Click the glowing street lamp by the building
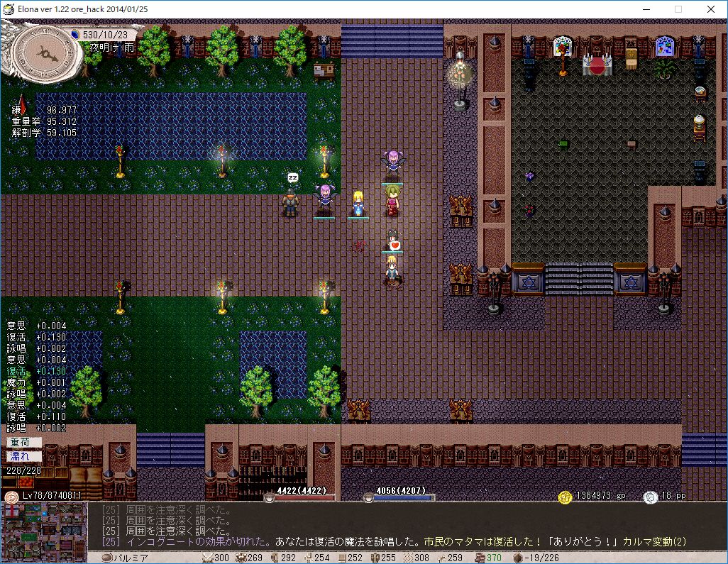This screenshot has height=564, width=728. 460,81
